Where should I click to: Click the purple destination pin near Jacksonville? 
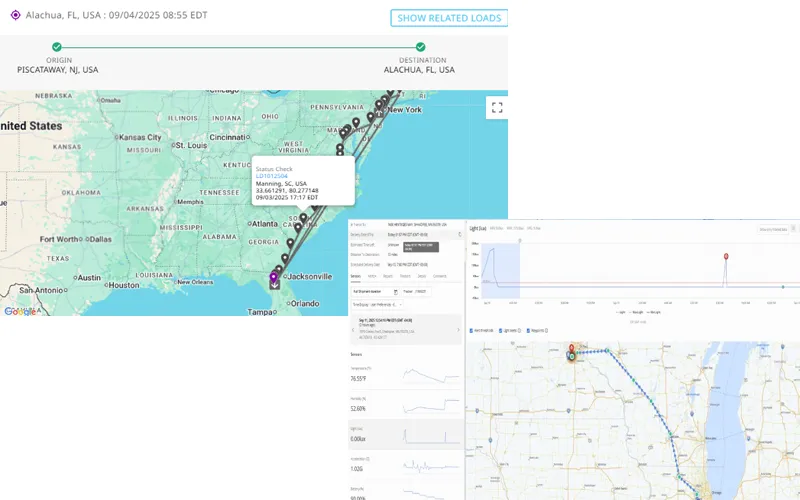(274, 279)
